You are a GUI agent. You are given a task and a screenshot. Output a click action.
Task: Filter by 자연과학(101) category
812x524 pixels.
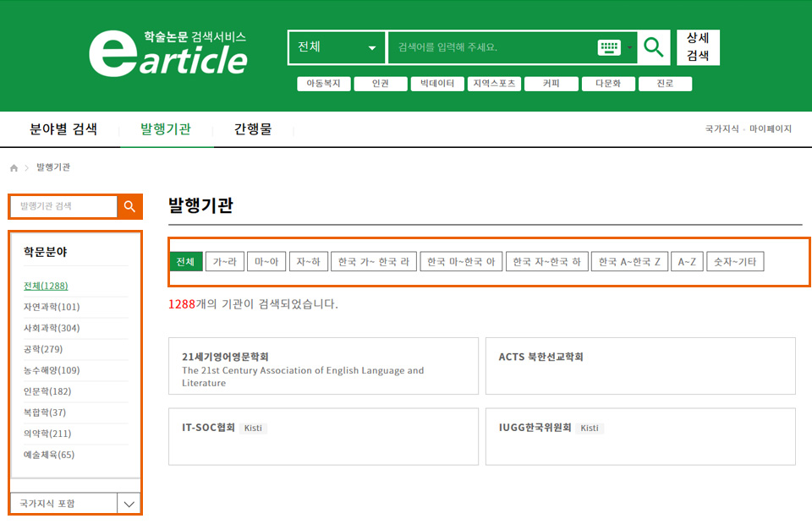tap(52, 308)
